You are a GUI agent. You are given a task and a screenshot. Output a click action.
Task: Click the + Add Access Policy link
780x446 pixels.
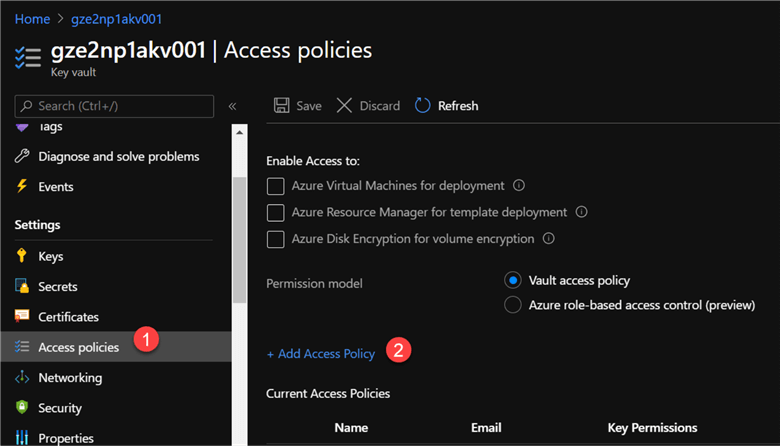pyautogui.click(x=321, y=354)
